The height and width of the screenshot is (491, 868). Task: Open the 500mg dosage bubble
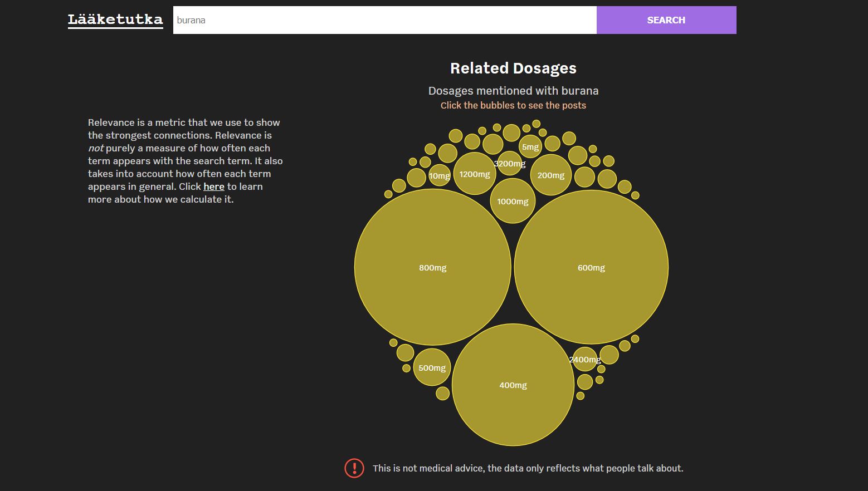(x=432, y=367)
